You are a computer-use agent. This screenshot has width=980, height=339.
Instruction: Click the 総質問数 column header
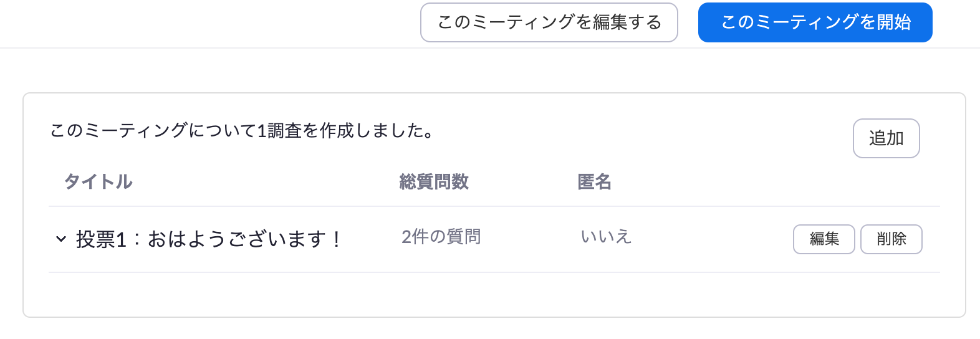[434, 181]
